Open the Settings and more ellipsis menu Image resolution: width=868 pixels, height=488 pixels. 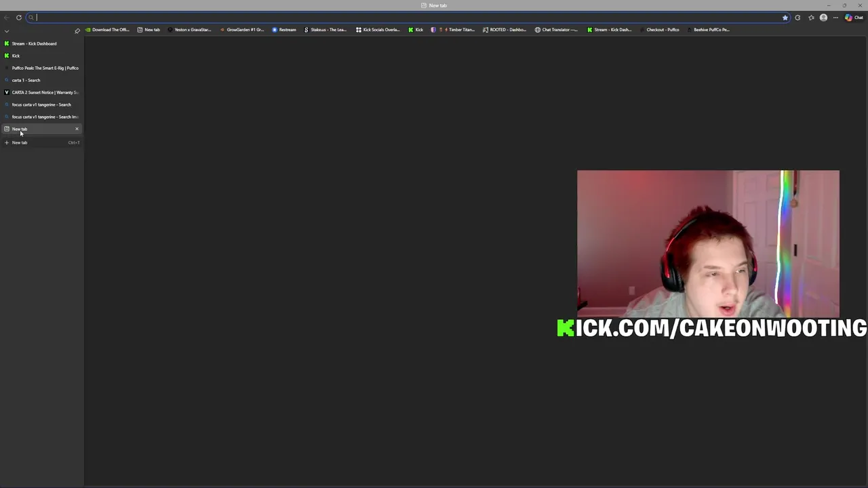835,18
